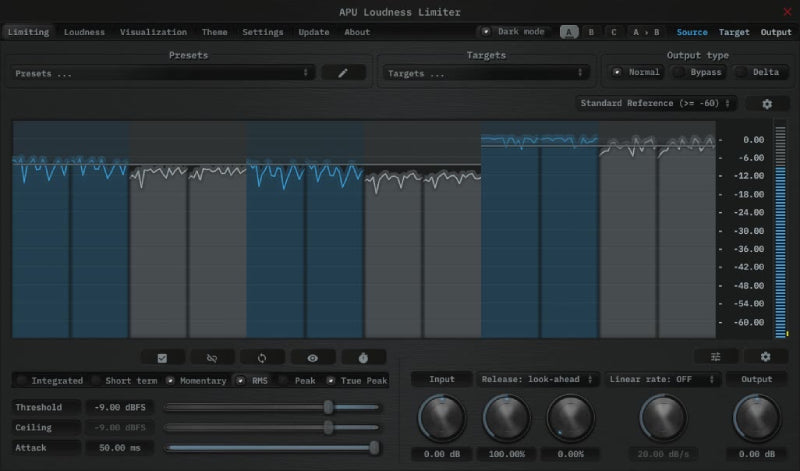Image resolution: width=800 pixels, height=471 pixels.
Task: Open the Targets dropdown
Action: (x=486, y=73)
